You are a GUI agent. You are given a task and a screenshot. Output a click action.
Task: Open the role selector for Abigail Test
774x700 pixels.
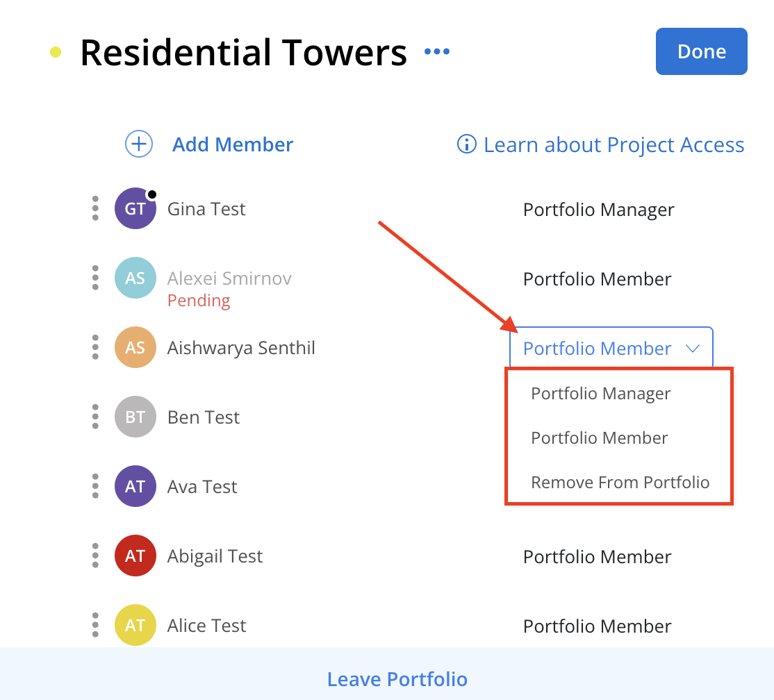[597, 557]
